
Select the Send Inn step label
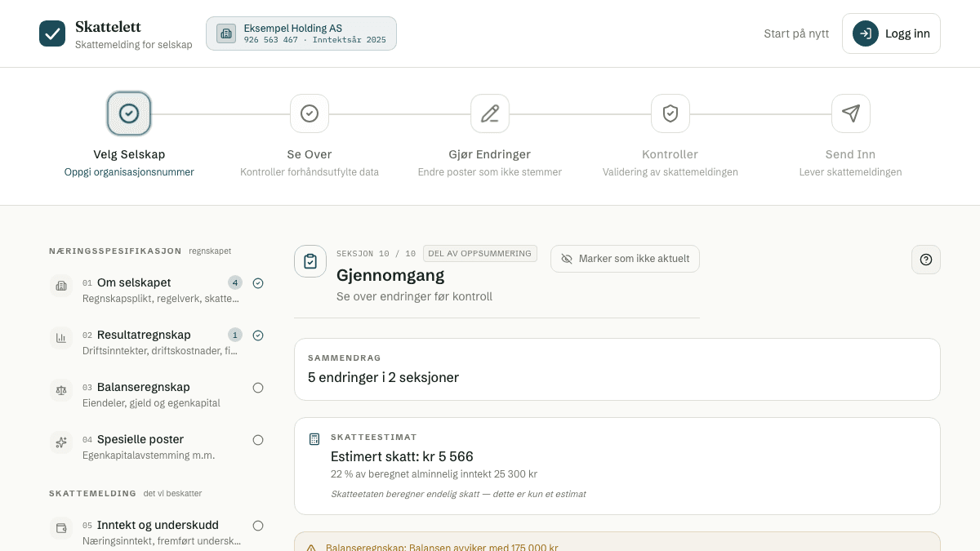tap(851, 154)
